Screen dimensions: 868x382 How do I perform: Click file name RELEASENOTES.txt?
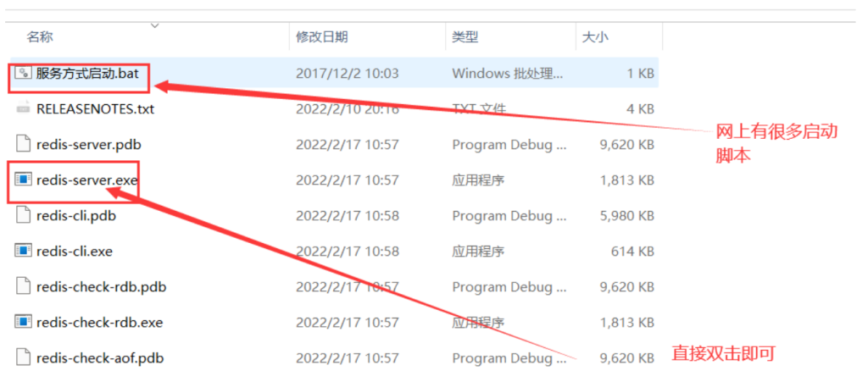(x=95, y=109)
